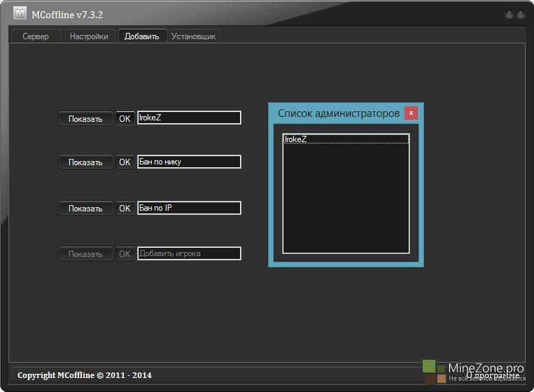Go to the Установщик tab
The image size is (534, 392).
(x=194, y=36)
